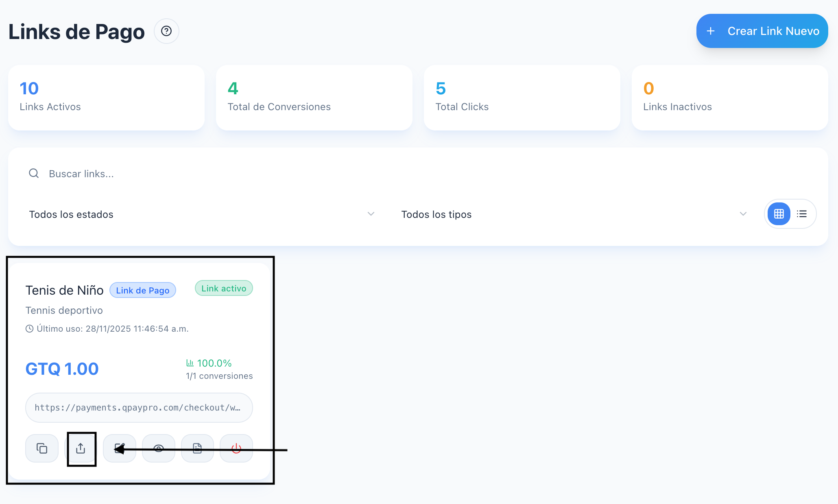Click the Link activo status badge
838x504 pixels.
point(224,288)
